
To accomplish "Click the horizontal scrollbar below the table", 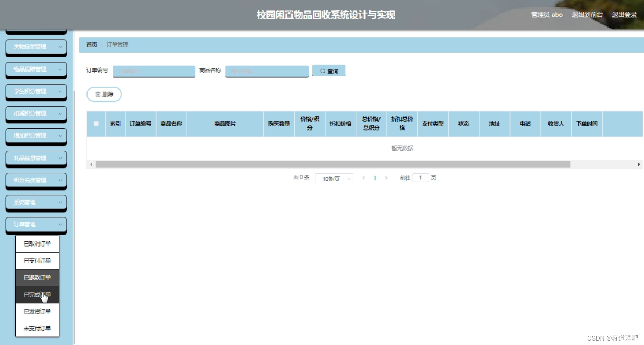I will point(332,164).
